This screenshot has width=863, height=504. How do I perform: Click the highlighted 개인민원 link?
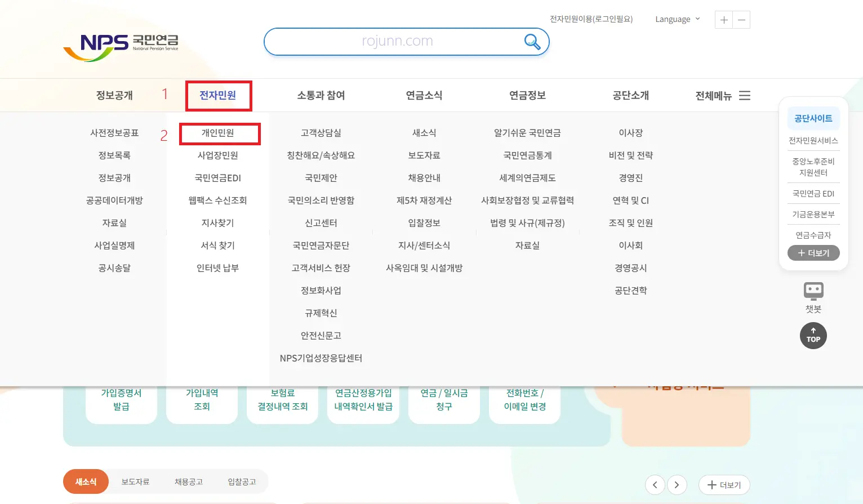click(x=220, y=133)
